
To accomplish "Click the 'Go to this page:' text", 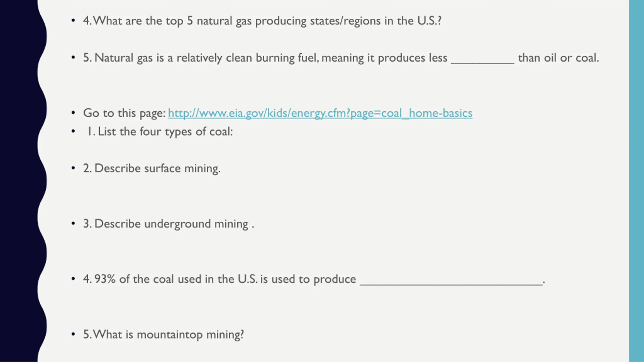I will pos(124,113).
